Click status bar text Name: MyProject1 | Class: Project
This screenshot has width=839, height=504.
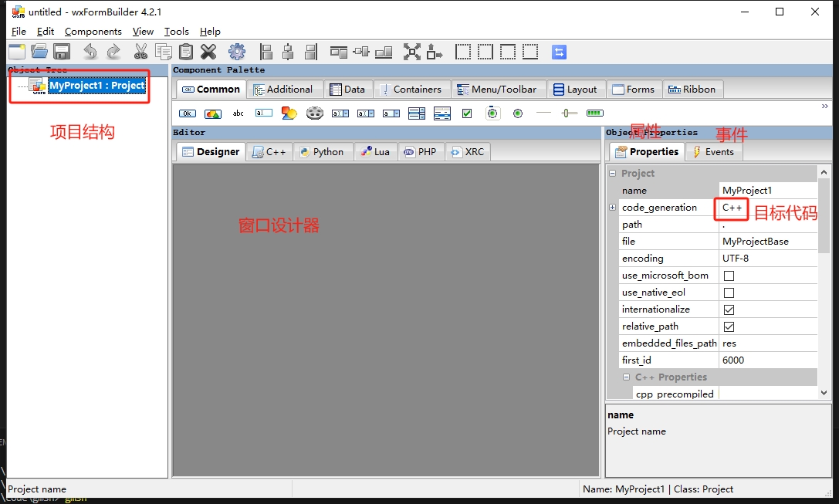[658, 489]
